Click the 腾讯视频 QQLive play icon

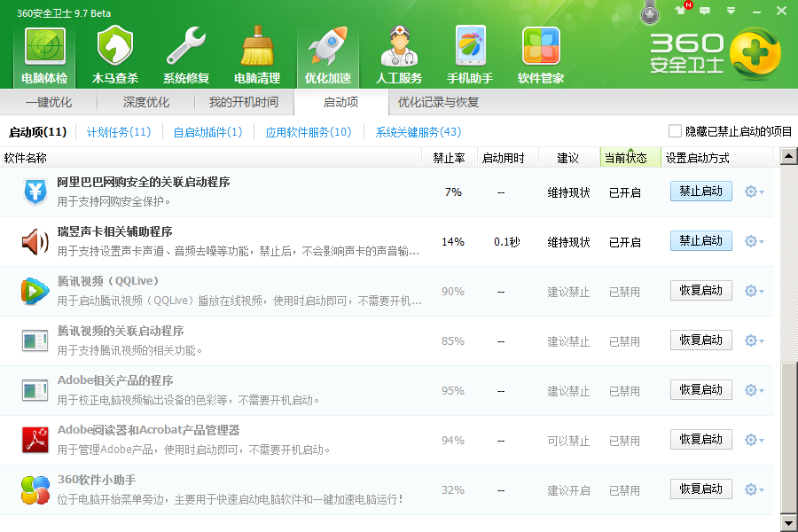35,291
